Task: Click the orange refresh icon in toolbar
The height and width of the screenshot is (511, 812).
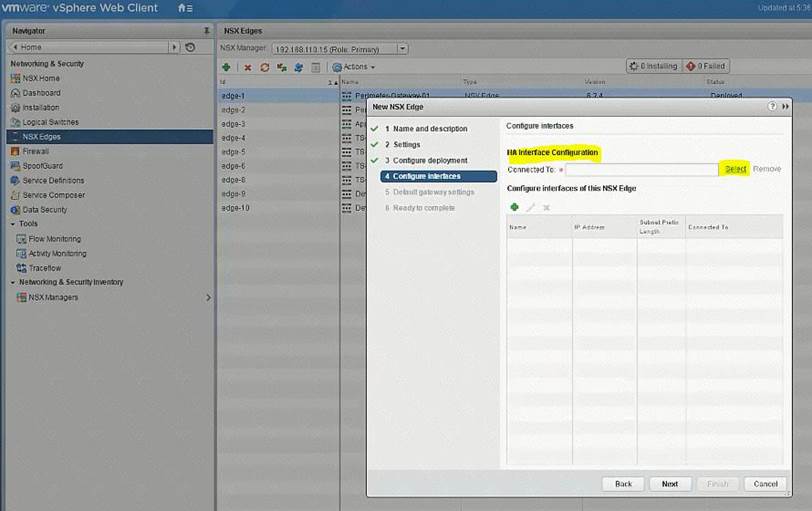Action: tap(264, 67)
